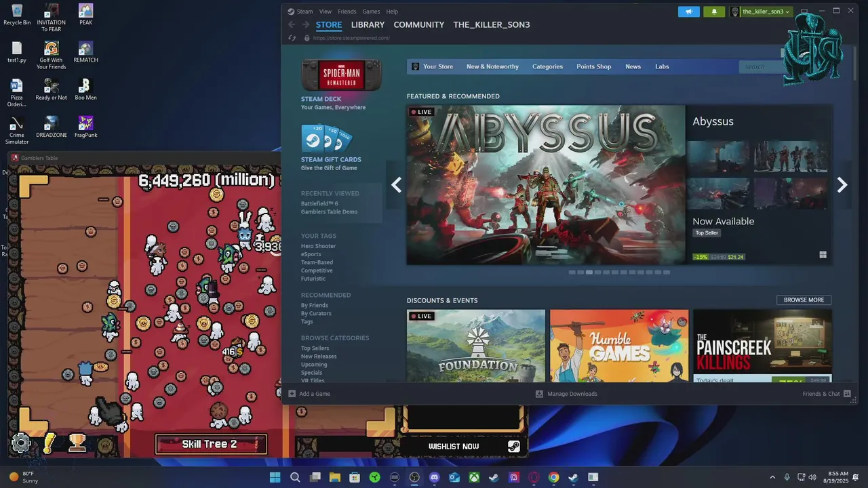
Task: Open Battlefield 6 from Recently Viewed
Action: coord(319,203)
